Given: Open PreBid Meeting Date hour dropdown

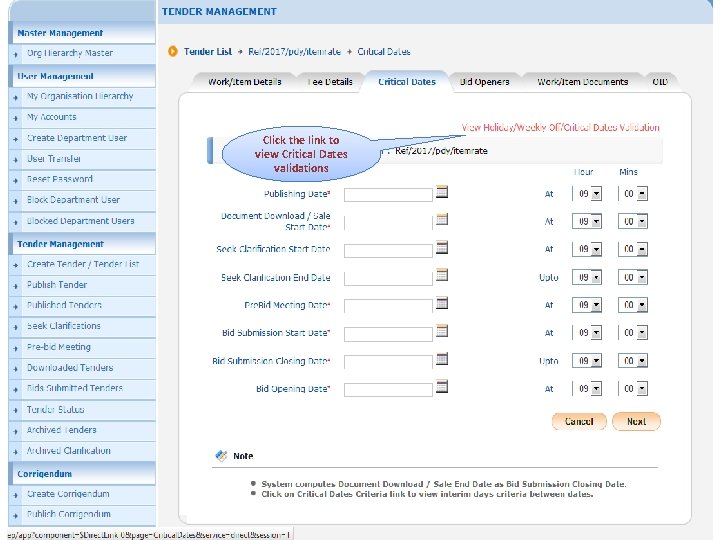Looking at the screenshot, I should (x=596, y=305).
